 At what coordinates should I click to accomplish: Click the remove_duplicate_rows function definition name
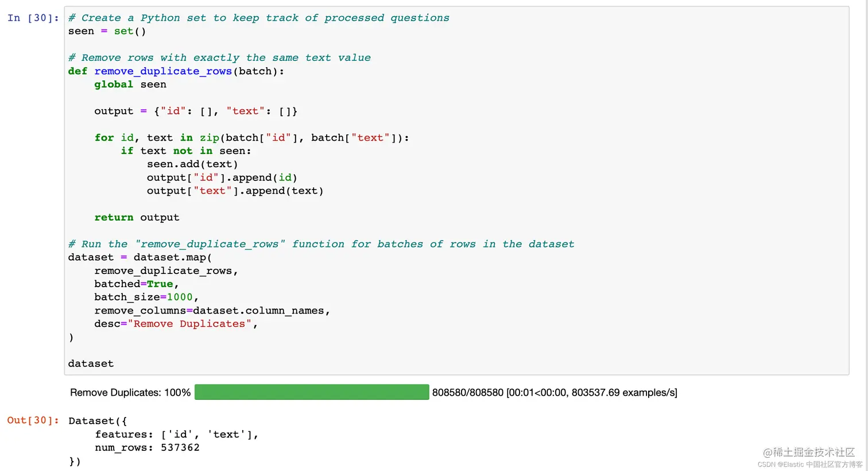pos(163,71)
